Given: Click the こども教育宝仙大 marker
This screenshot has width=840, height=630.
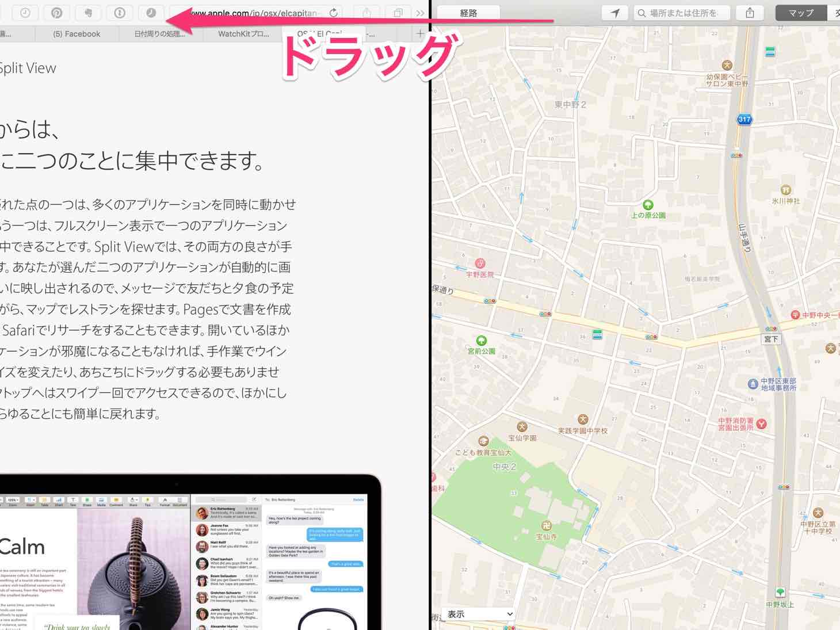Looking at the screenshot, I should click(x=483, y=441).
